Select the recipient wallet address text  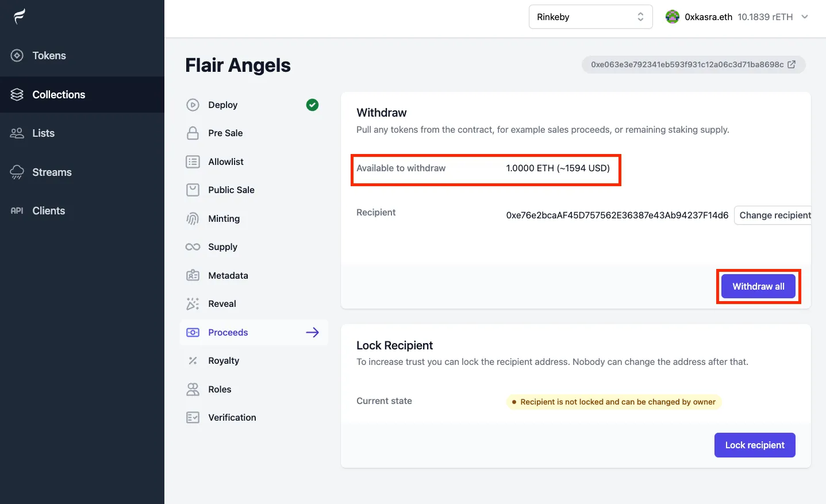[617, 215]
